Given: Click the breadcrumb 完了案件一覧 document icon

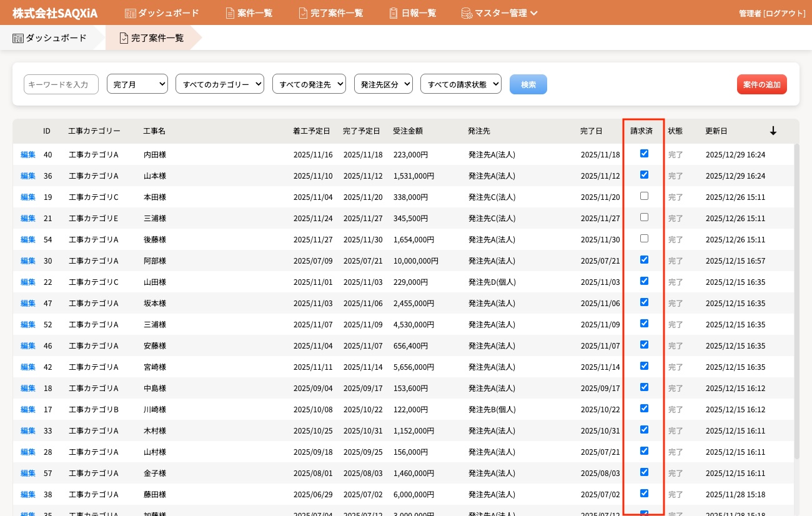Looking at the screenshot, I should pyautogui.click(x=124, y=38).
